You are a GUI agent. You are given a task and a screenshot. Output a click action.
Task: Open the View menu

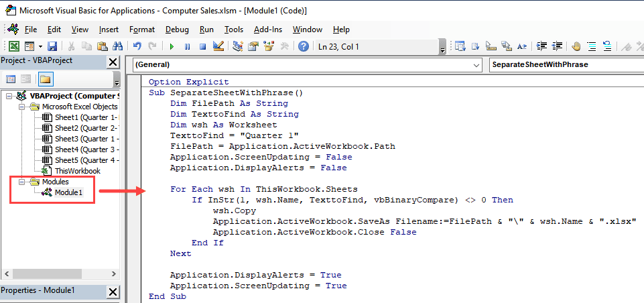[x=80, y=29]
